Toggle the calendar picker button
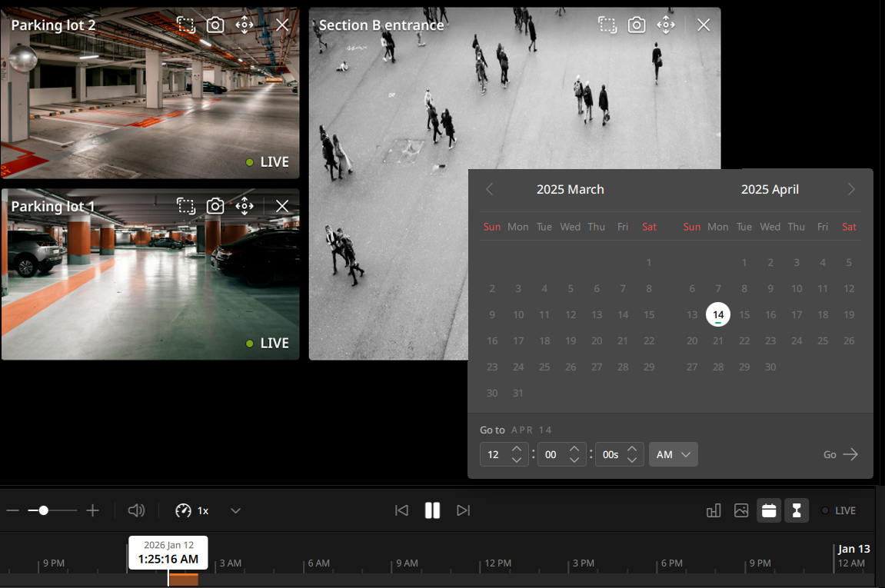885x588 pixels. [769, 510]
